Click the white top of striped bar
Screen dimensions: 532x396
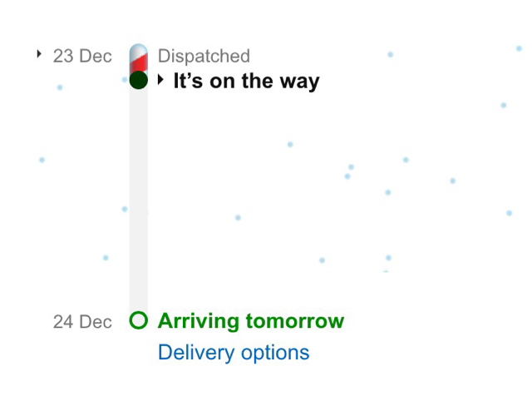(x=139, y=50)
